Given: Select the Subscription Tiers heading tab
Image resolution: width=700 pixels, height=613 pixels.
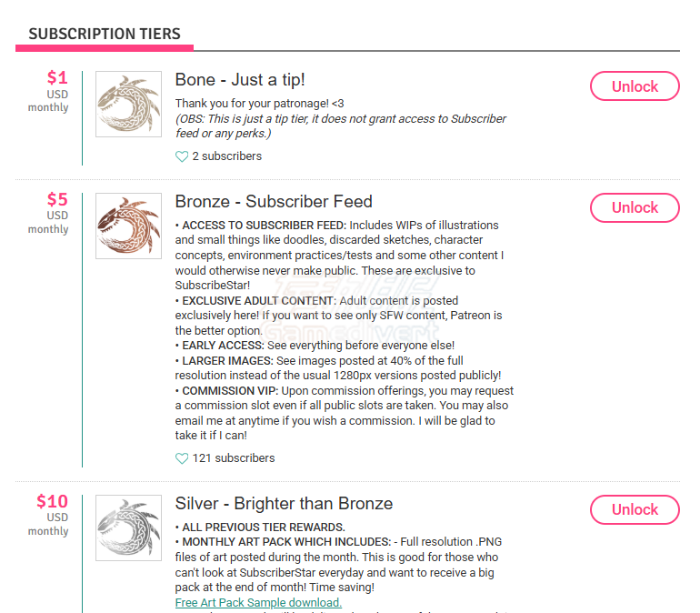Looking at the screenshot, I should (104, 35).
